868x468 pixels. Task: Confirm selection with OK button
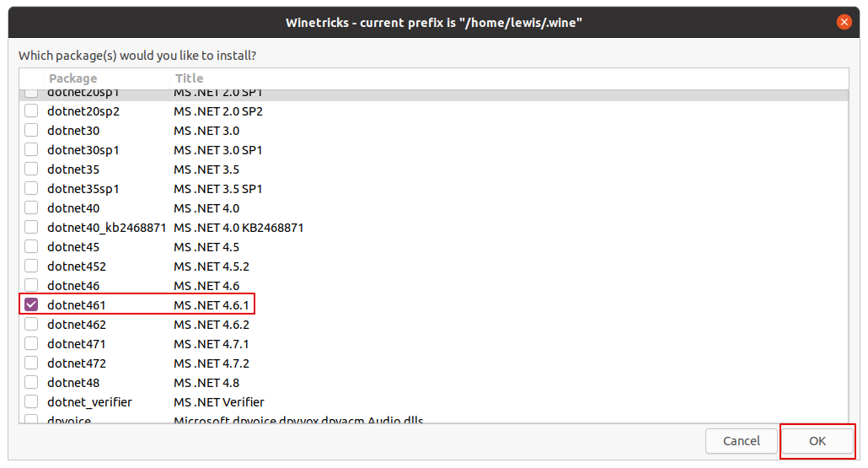click(817, 441)
